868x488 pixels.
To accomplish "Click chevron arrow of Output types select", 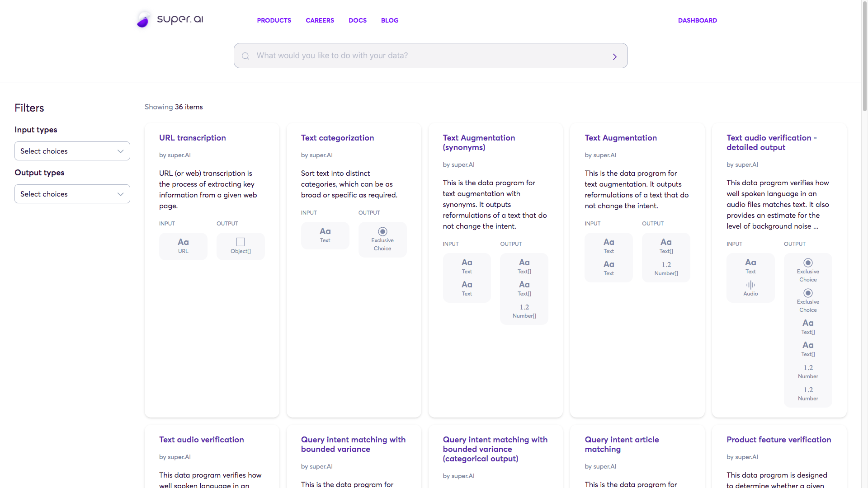I will [121, 194].
